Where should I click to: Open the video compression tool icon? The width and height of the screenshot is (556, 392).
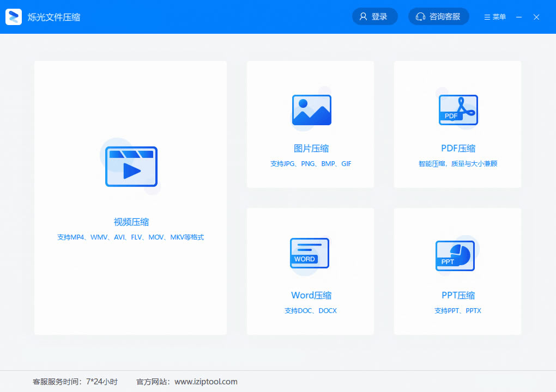click(x=131, y=166)
